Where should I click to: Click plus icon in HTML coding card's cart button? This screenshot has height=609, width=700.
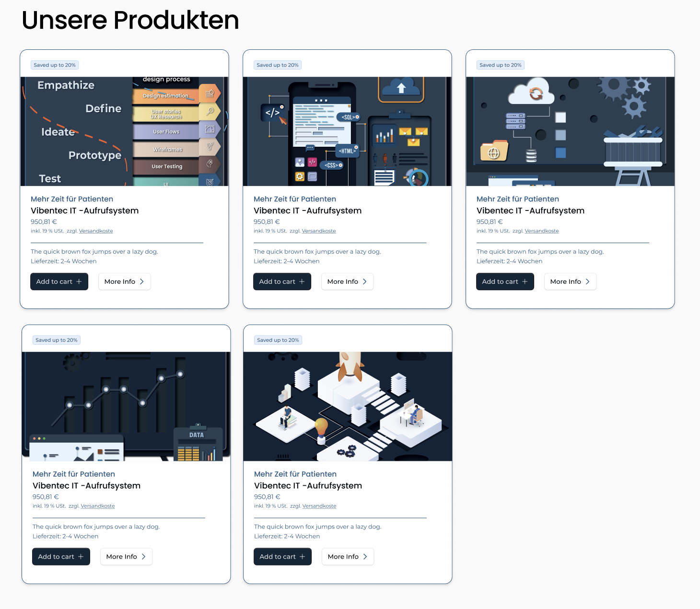pyautogui.click(x=302, y=281)
